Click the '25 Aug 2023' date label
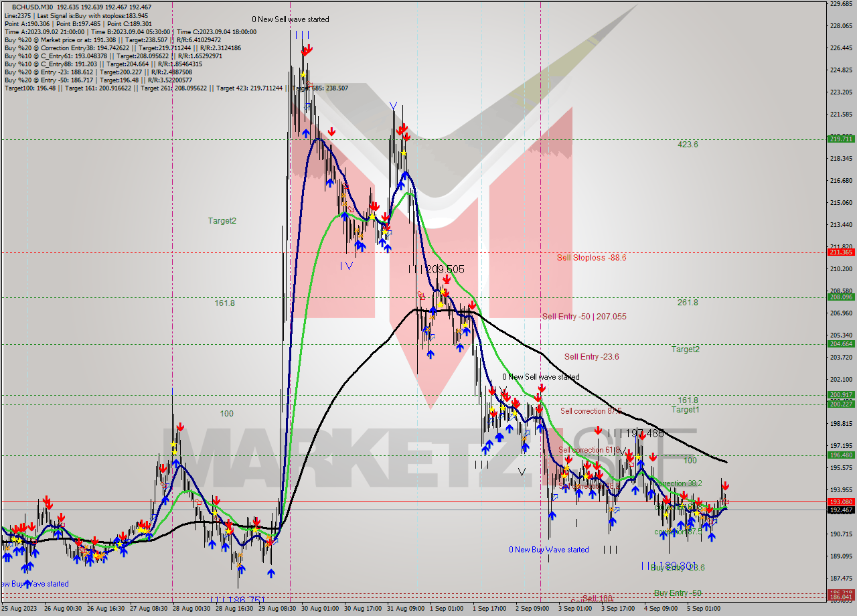Image resolution: width=857 pixels, height=616 pixels. click(17, 609)
